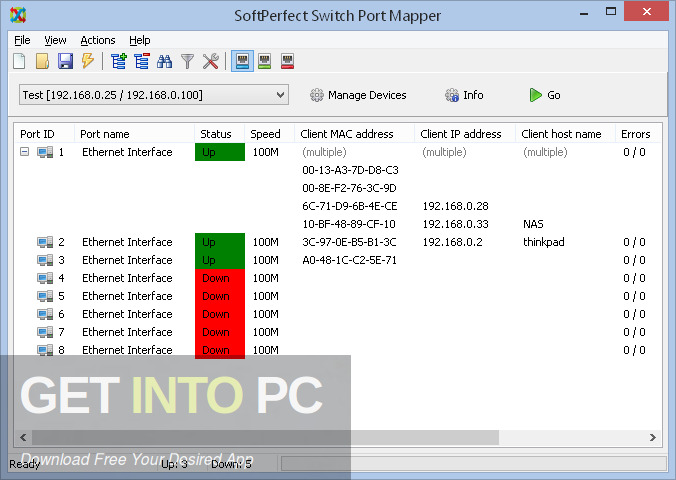
Task: Click the Client MAC address column header
Action: [354, 134]
